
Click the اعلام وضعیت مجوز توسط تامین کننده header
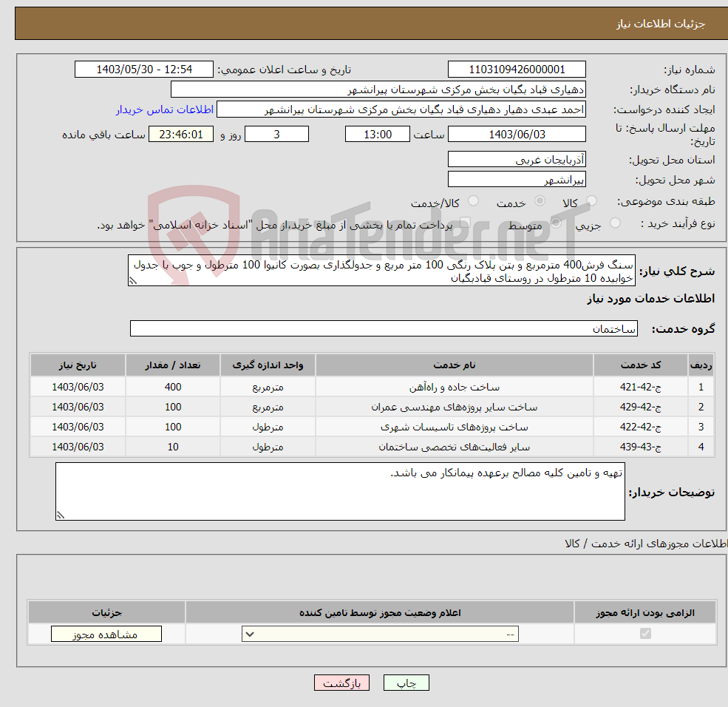[x=380, y=612]
